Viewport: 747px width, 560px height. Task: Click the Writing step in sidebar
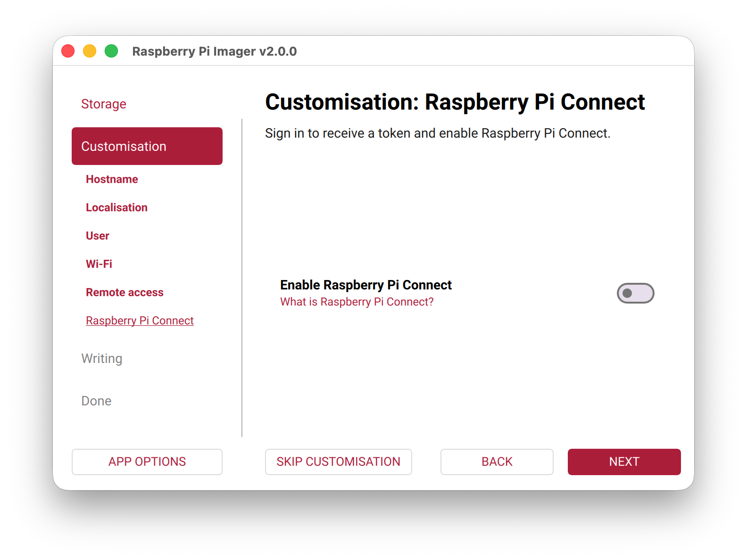tap(102, 358)
